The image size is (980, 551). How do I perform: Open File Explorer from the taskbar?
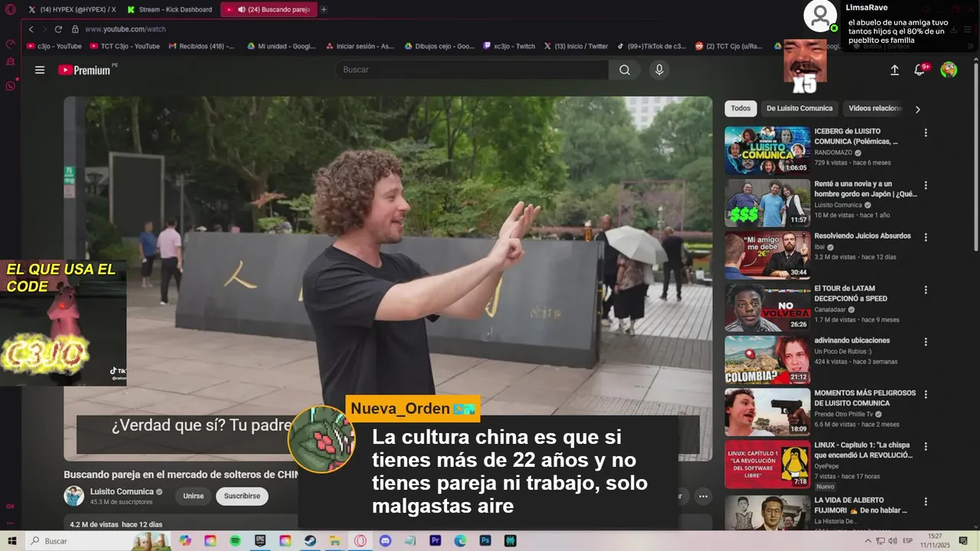click(335, 541)
